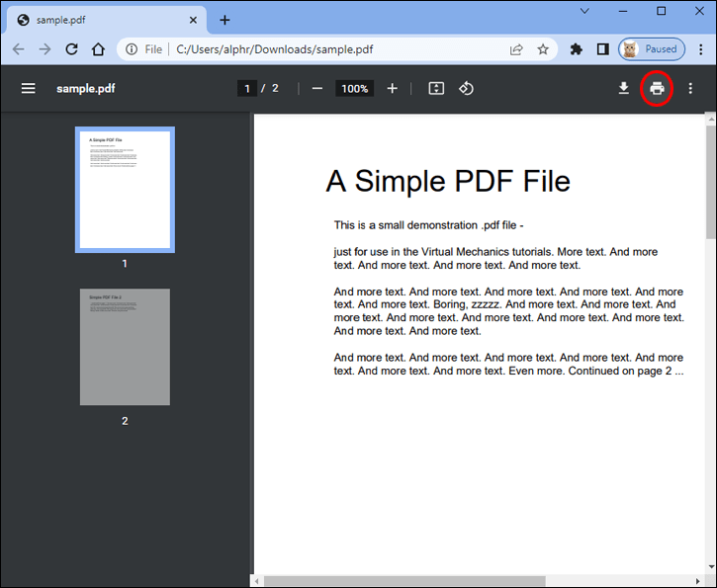The width and height of the screenshot is (717, 588).
Task: Zoom in with the plus icon
Action: pyautogui.click(x=392, y=88)
